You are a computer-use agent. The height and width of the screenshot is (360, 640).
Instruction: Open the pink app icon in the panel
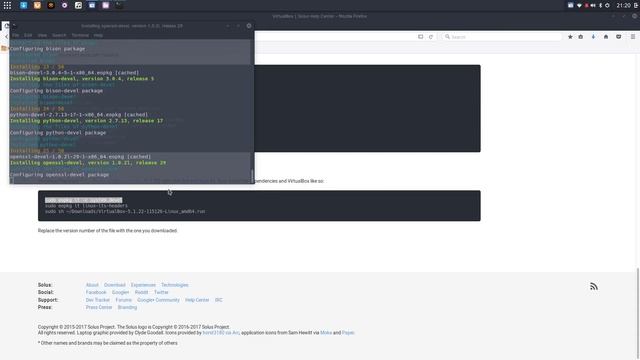[x=106, y=5]
